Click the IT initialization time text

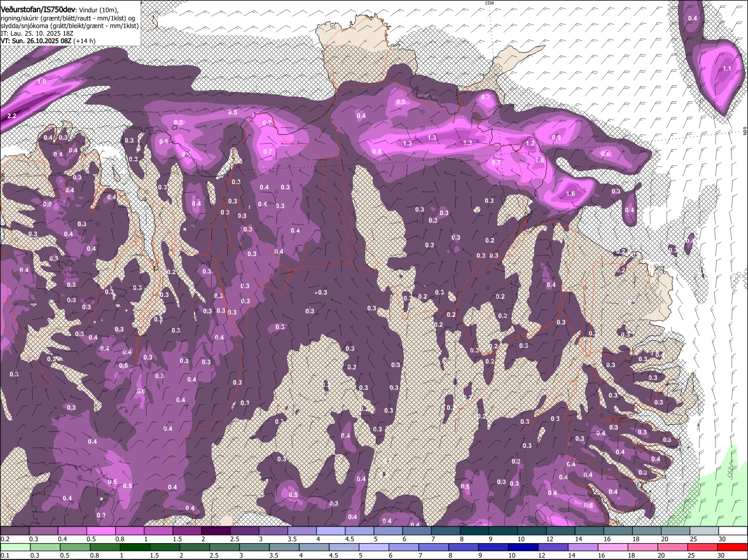tap(37, 33)
